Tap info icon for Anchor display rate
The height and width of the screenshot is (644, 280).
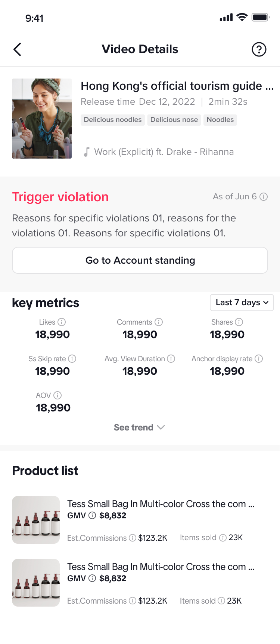259,359
